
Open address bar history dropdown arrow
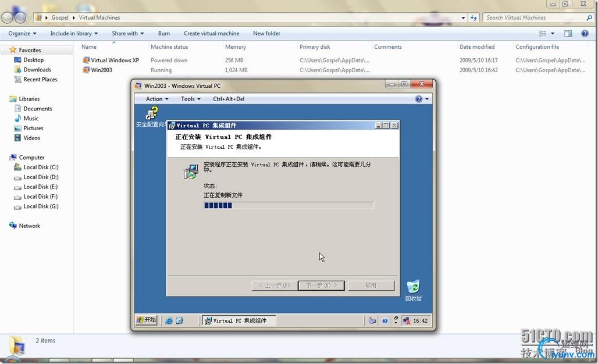click(x=463, y=17)
